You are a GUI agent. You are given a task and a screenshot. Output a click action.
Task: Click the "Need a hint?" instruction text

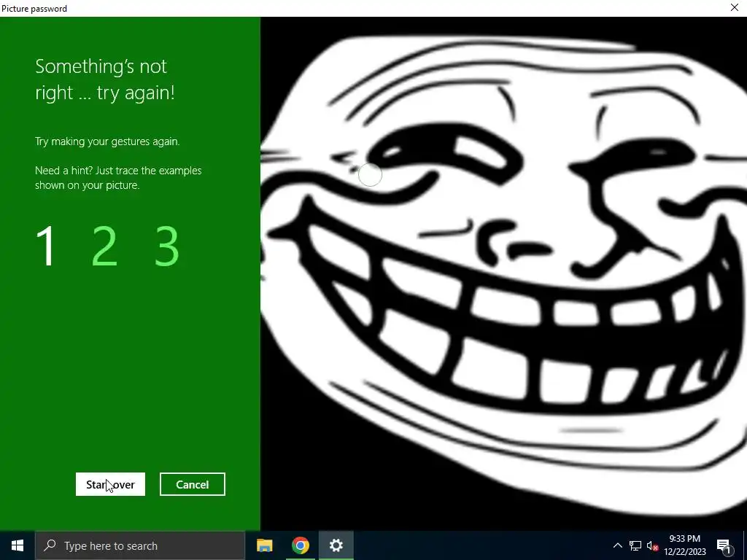118,178
